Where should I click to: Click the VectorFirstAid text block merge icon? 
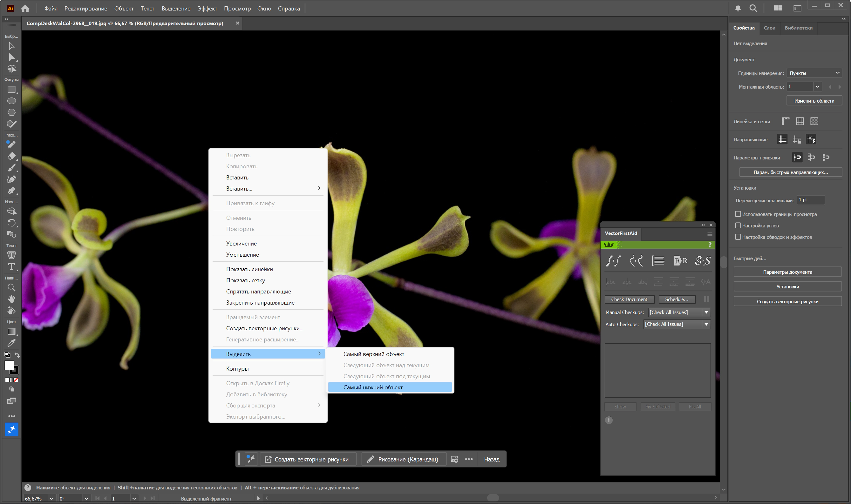pyautogui.click(x=658, y=261)
